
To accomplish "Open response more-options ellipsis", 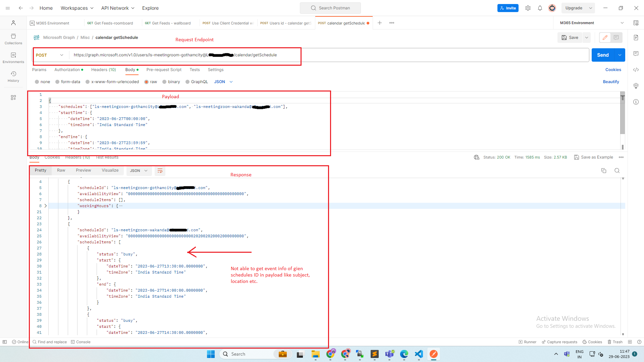I will pyautogui.click(x=621, y=157).
